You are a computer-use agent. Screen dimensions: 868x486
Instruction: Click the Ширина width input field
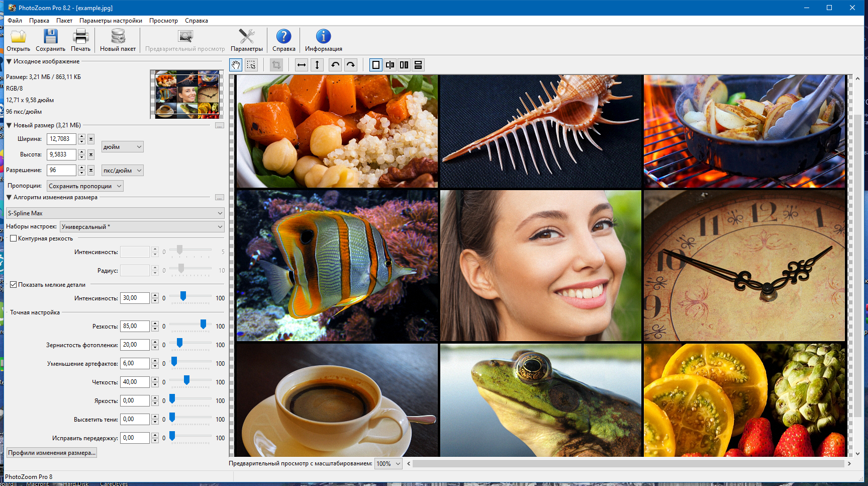61,139
